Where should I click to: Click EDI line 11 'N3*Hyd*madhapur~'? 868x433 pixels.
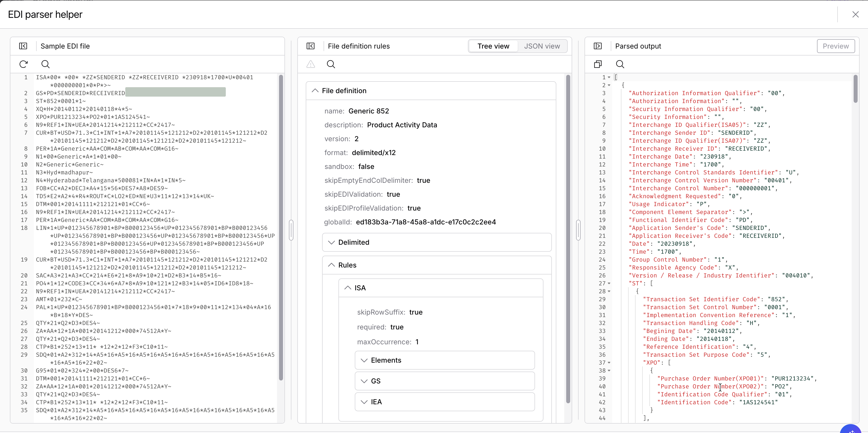point(64,173)
